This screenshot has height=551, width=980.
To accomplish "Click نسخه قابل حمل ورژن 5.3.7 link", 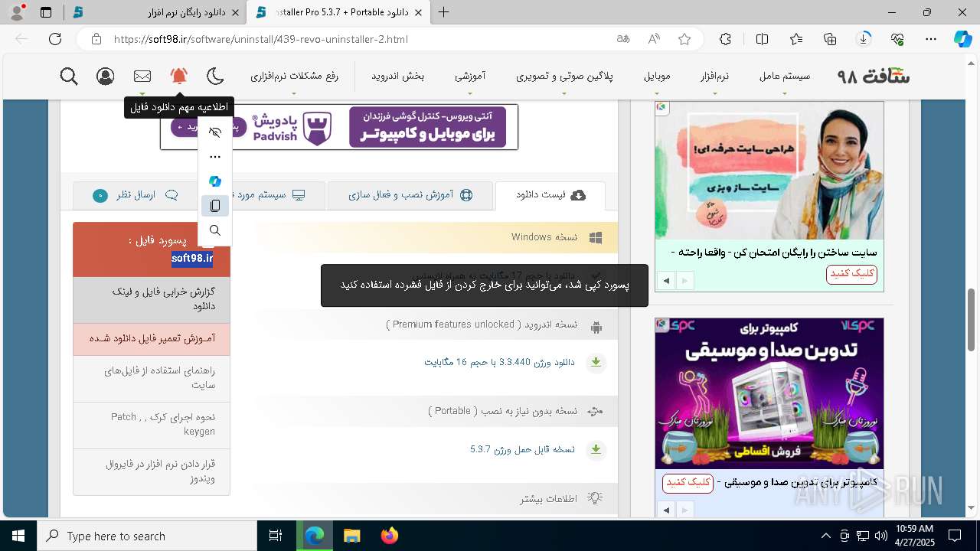I will point(522,449).
